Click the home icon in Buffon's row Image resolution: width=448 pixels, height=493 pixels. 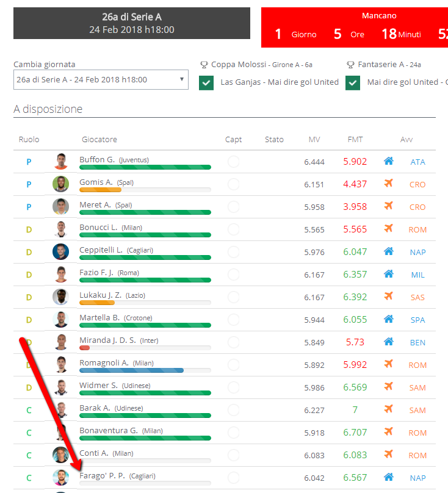[388, 161]
